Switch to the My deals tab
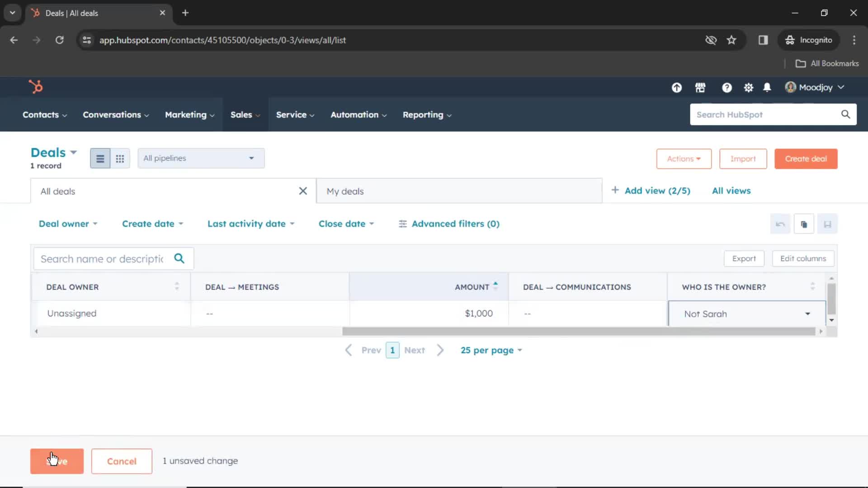The height and width of the screenshot is (488, 868). click(x=459, y=191)
